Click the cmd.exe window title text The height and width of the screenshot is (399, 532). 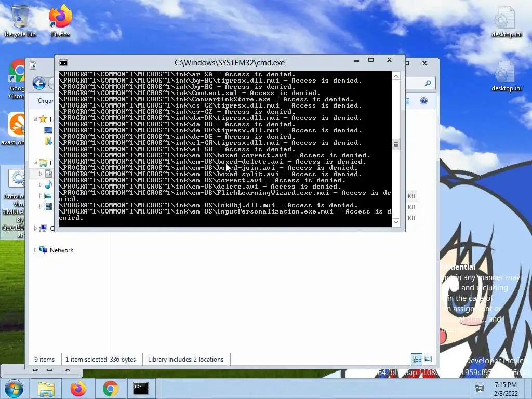(230, 63)
